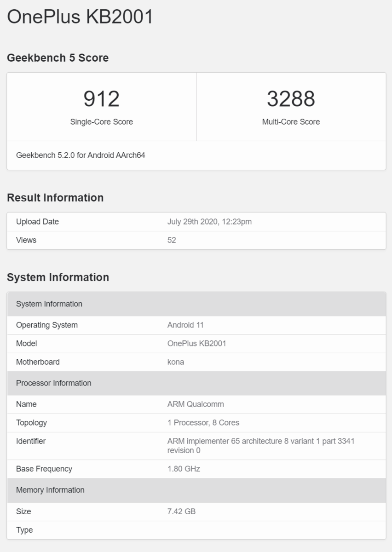Click the Upload Date label

coord(37,222)
